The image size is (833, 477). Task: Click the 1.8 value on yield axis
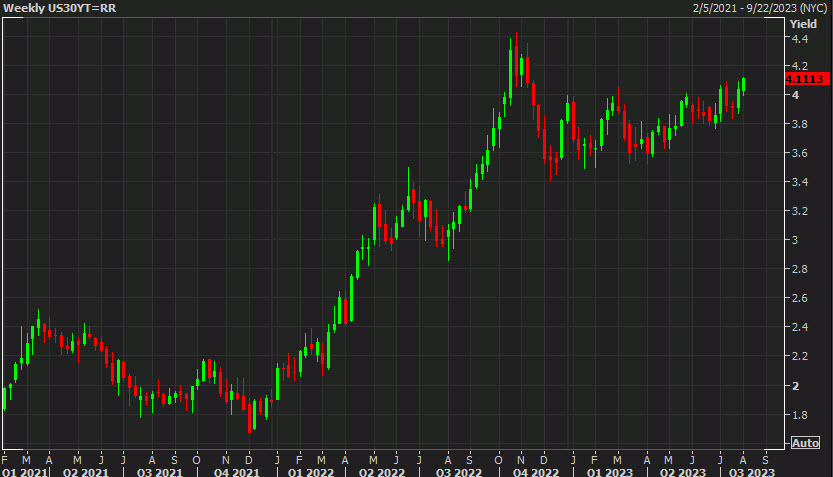(800, 415)
